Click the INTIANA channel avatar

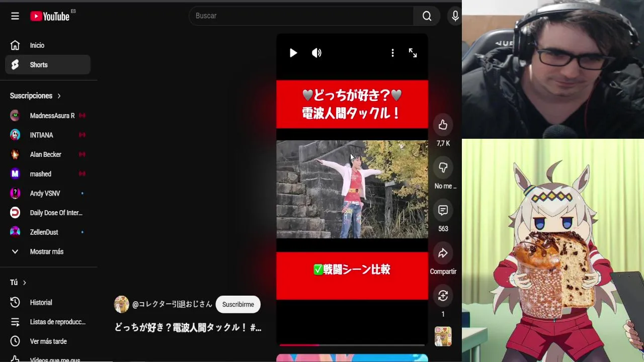coord(15,135)
